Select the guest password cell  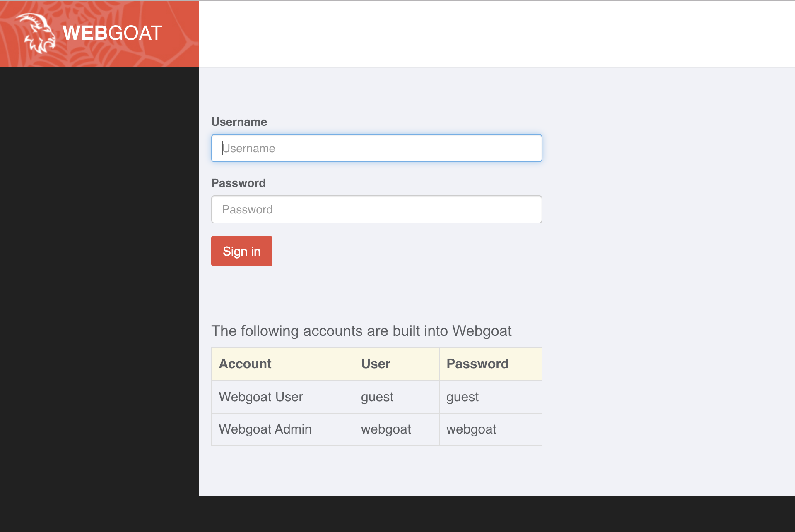[491, 397]
